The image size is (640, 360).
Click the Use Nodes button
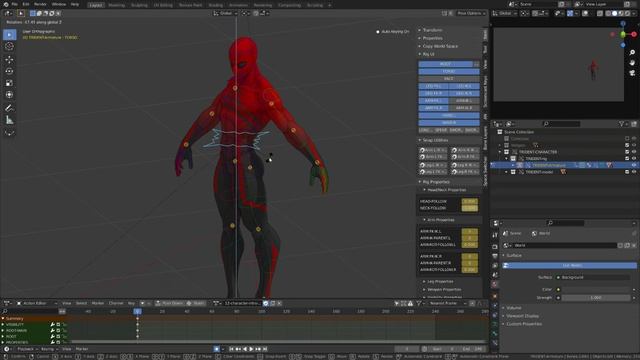pyautogui.click(x=569, y=265)
